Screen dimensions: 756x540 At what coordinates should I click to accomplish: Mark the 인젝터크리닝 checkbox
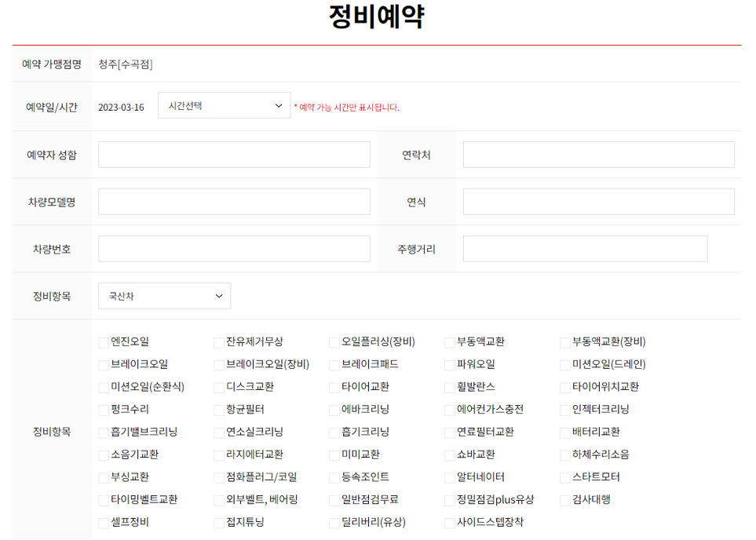click(565, 410)
